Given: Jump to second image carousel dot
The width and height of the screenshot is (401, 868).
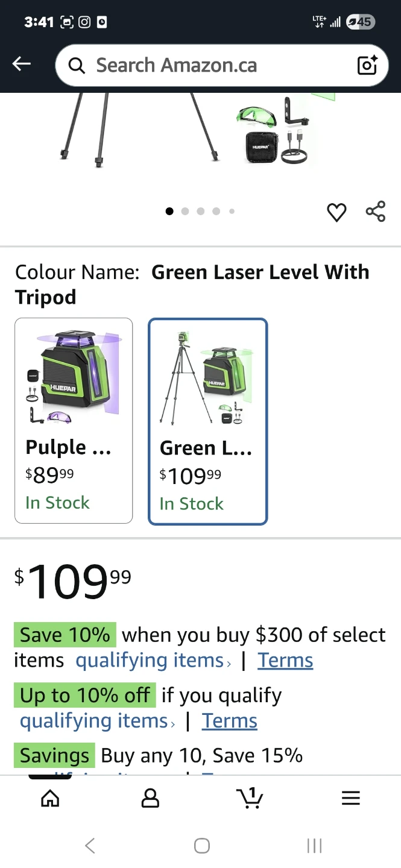Looking at the screenshot, I should [185, 212].
